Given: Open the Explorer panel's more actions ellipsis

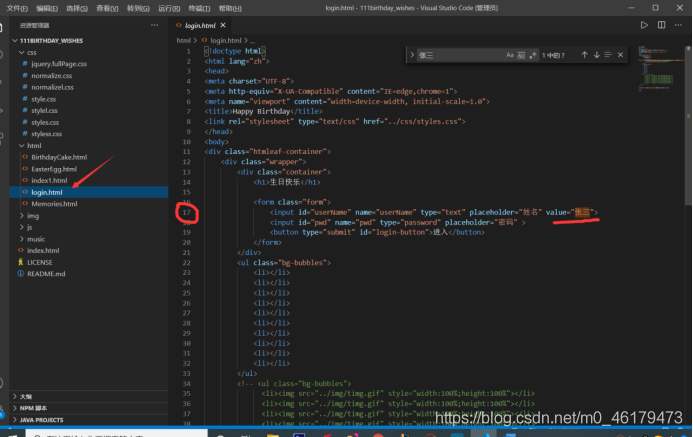Looking at the screenshot, I should click(x=154, y=25).
